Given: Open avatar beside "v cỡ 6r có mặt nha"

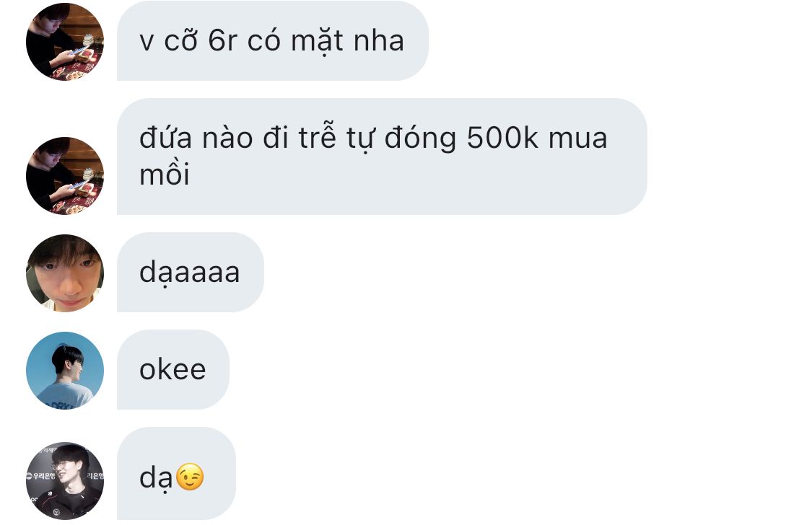Looking at the screenshot, I should (65, 41).
